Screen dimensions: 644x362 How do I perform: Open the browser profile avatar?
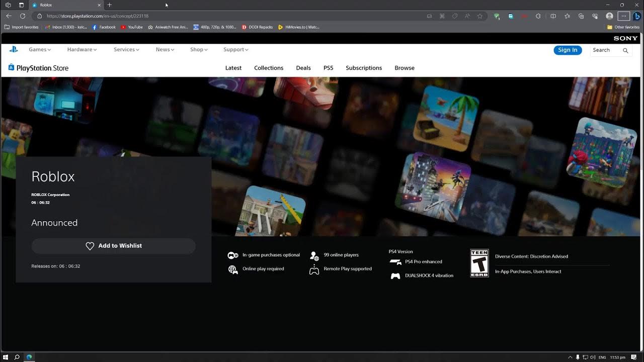[609, 16]
